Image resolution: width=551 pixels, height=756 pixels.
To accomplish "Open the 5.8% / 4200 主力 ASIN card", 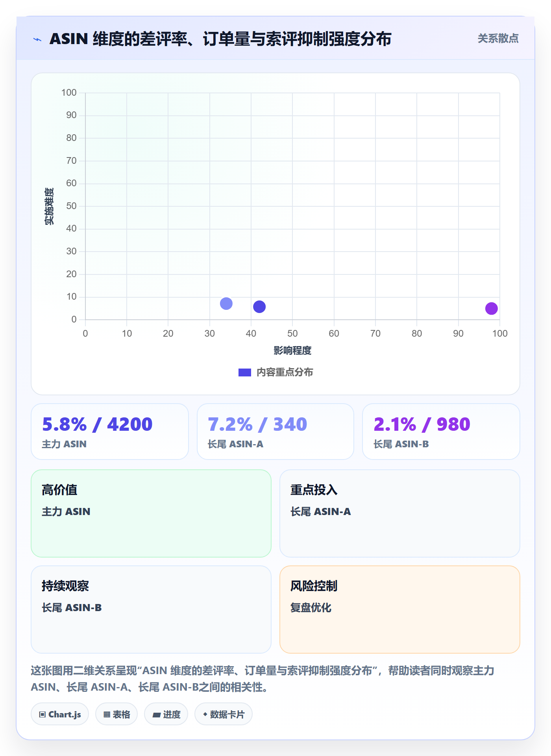I will [x=110, y=432].
